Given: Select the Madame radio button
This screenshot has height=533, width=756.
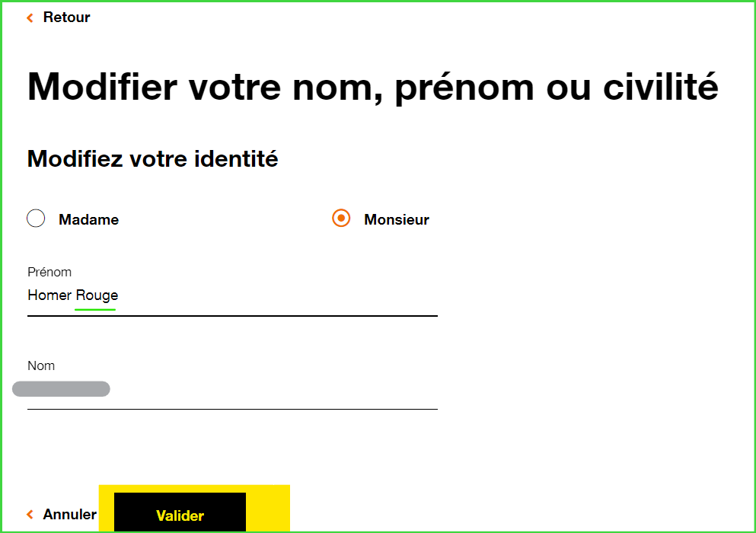Looking at the screenshot, I should tap(36, 219).
